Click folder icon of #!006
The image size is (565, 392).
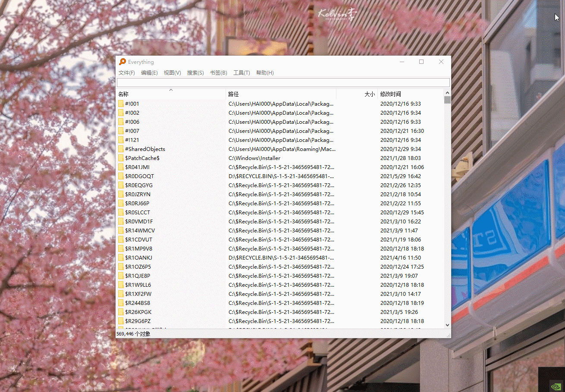point(121,122)
